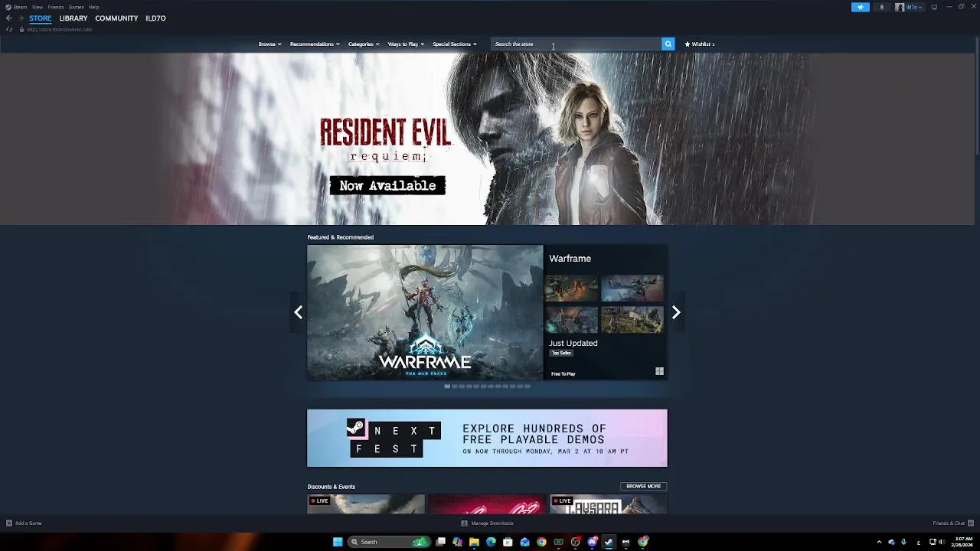Select the STORE tab
Image resolution: width=980 pixels, height=551 pixels.
(41, 18)
